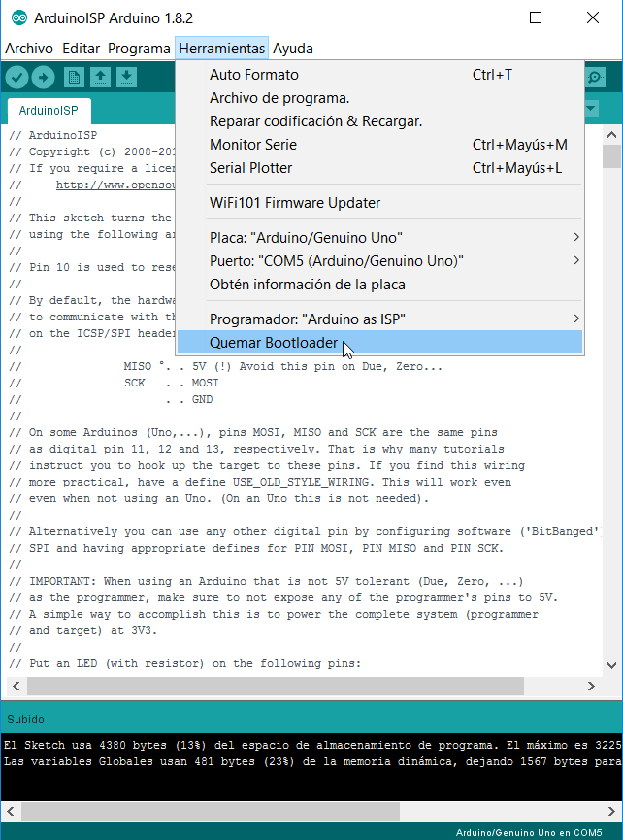Viewport: 623px width, 840px height.
Task: Click console horizontal scrollbar thumb
Action: pyautogui.click(x=211, y=811)
